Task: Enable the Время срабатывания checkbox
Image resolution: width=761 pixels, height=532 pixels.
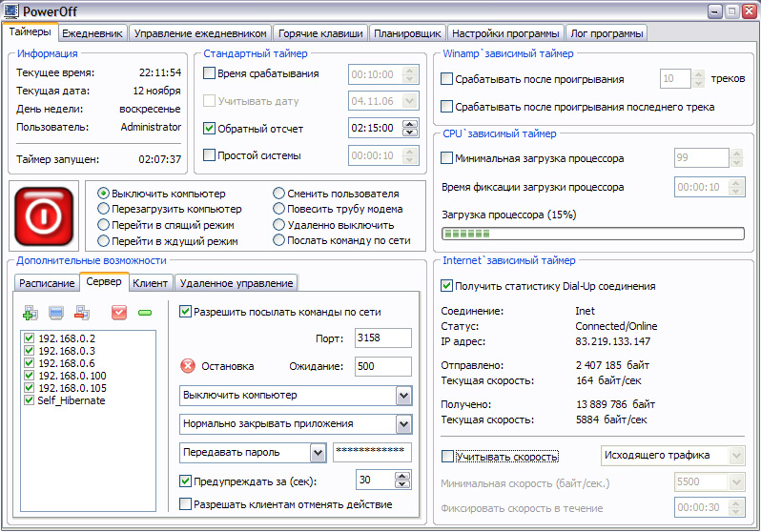Action: coord(211,73)
